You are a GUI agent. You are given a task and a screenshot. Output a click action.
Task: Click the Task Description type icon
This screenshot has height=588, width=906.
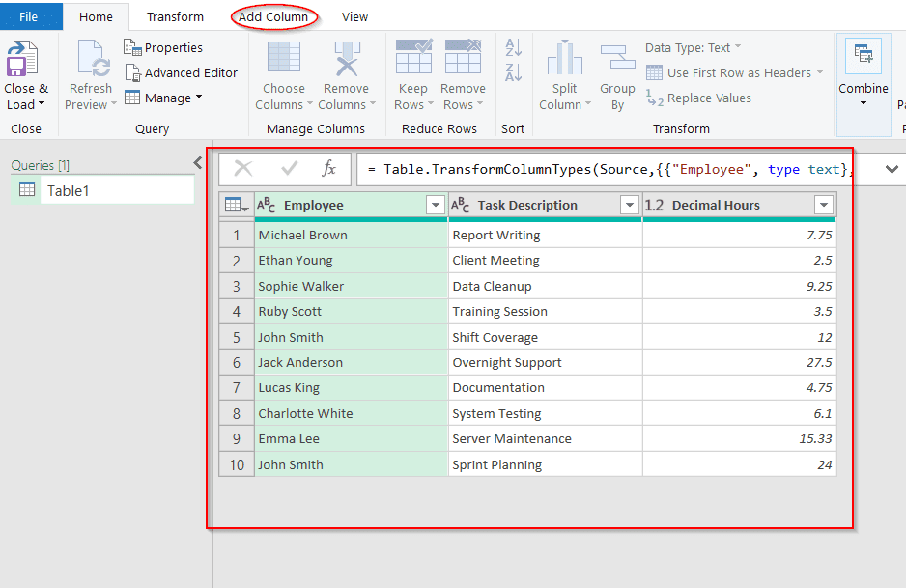coord(461,205)
